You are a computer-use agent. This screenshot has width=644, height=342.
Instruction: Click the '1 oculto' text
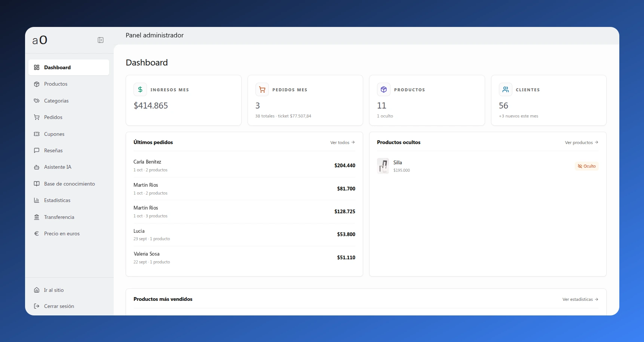pyautogui.click(x=385, y=116)
